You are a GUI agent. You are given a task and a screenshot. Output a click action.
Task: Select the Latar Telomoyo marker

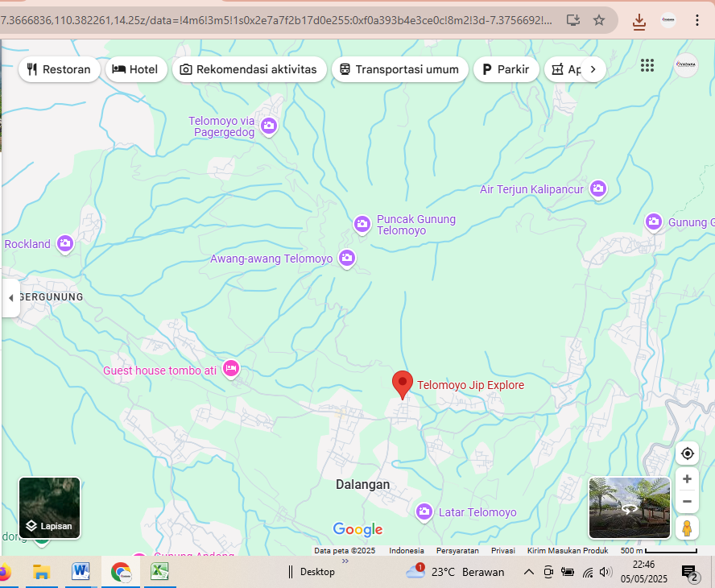click(x=424, y=511)
